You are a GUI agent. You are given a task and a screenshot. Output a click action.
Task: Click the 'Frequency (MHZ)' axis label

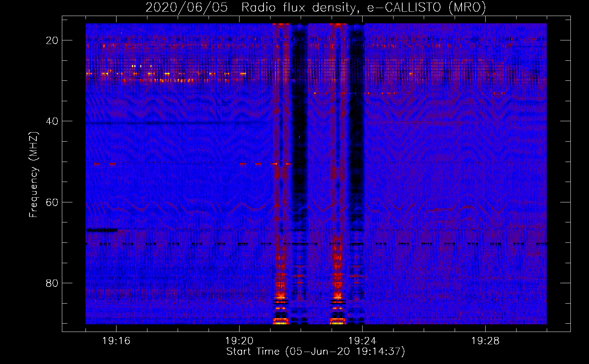[33, 175]
